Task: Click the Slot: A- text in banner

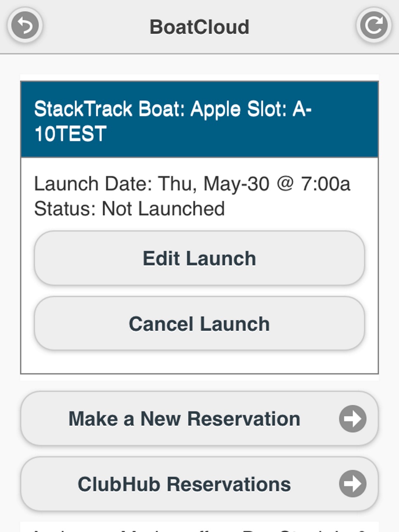Action: pyautogui.click(x=279, y=109)
